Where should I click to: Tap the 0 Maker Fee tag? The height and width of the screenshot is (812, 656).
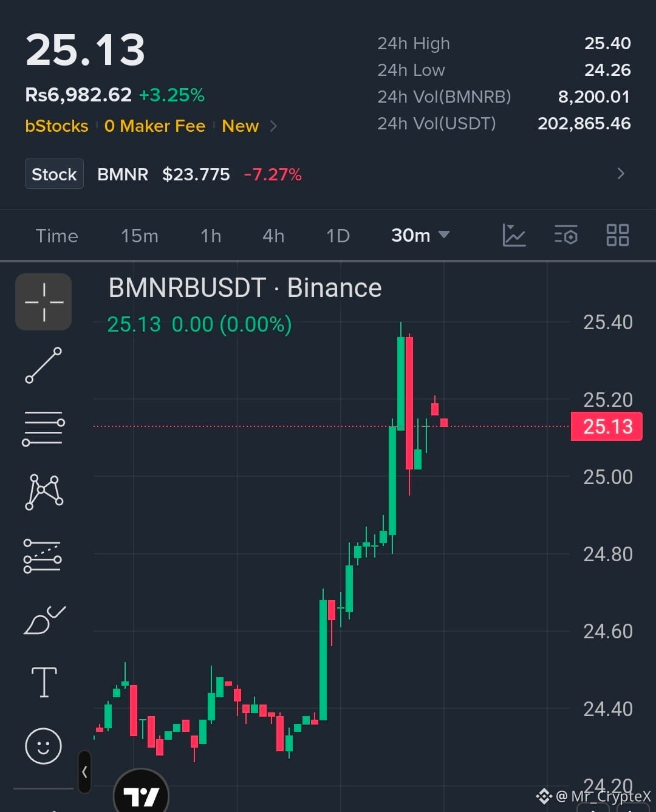click(155, 126)
